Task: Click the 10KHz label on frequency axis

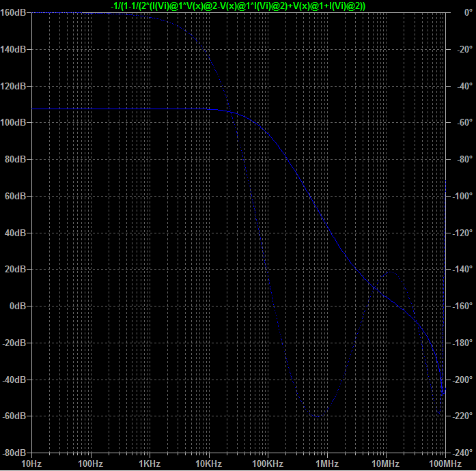Action: [208, 463]
